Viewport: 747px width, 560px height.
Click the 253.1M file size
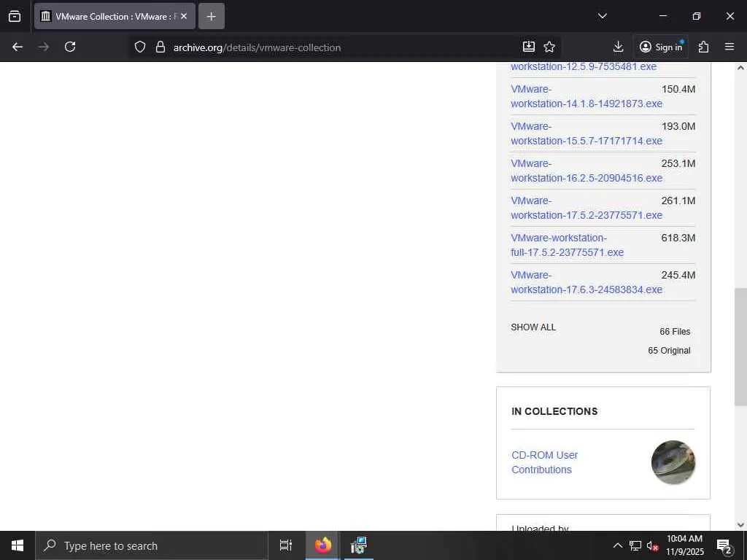pyautogui.click(x=678, y=163)
